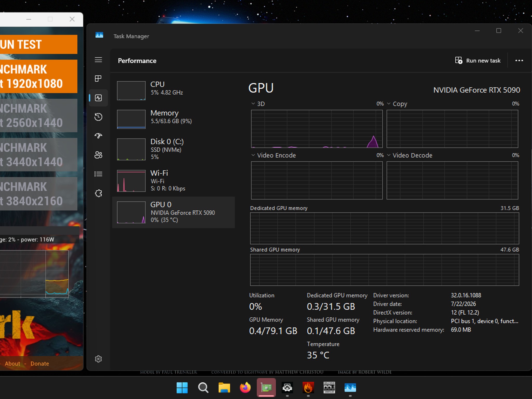Image resolution: width=532 pixels, height=399 pixels.
Task: Open taskbar Search
Action: (203, 388)
